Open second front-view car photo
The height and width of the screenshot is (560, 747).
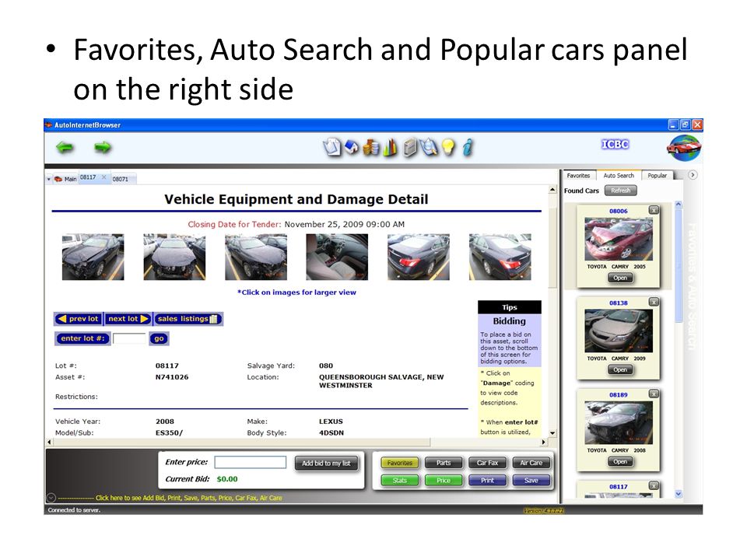tap(174, 257)
